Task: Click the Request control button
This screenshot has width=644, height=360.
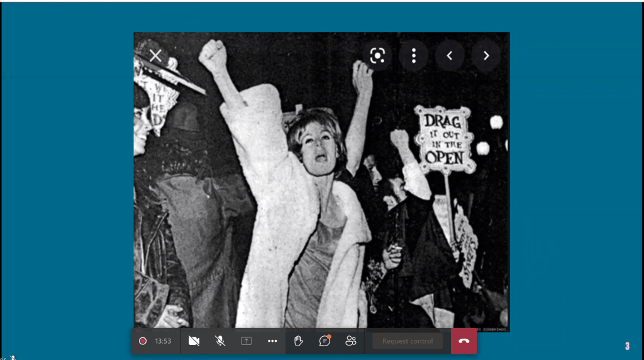Action: tap(408, 341)
